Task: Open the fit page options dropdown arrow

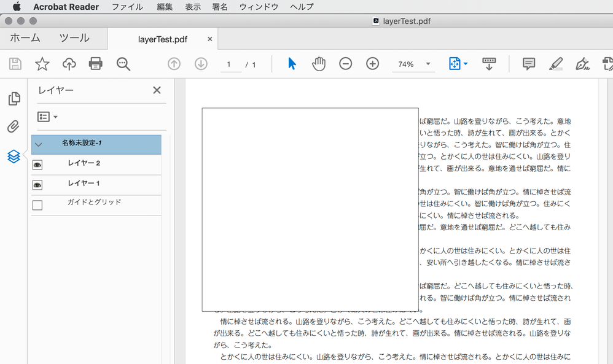Action: coord(465,64)
